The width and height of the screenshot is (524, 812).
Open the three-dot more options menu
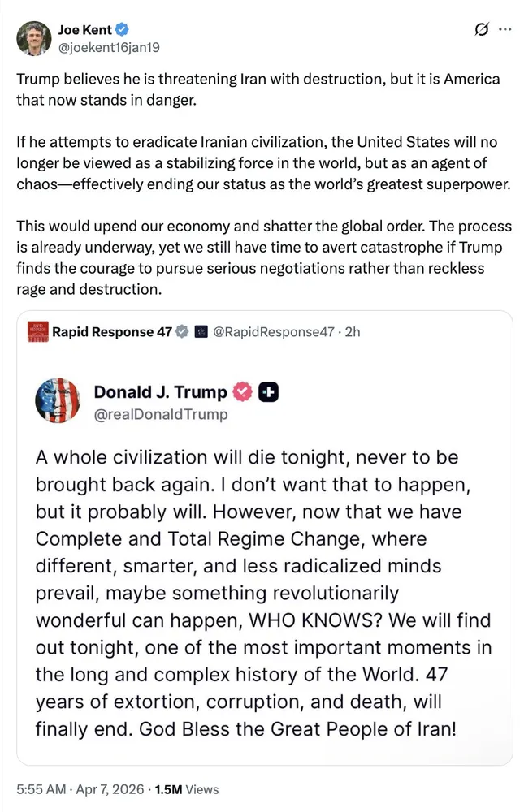[505, 30]
